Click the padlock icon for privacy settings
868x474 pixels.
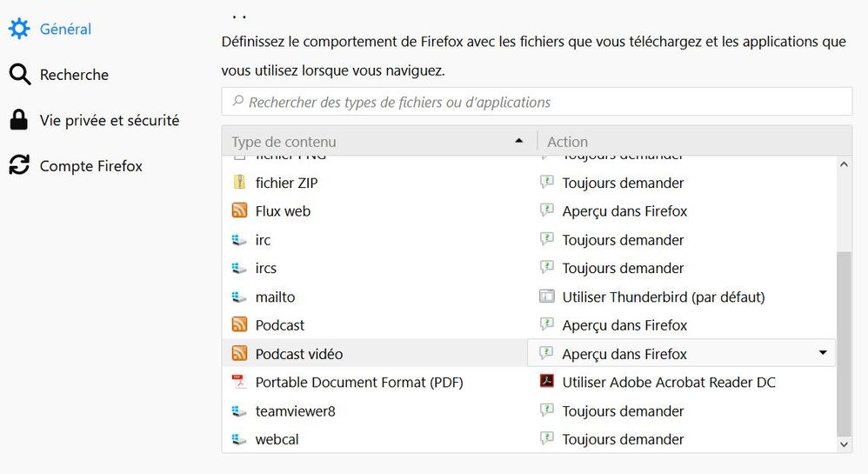[19, 120]
